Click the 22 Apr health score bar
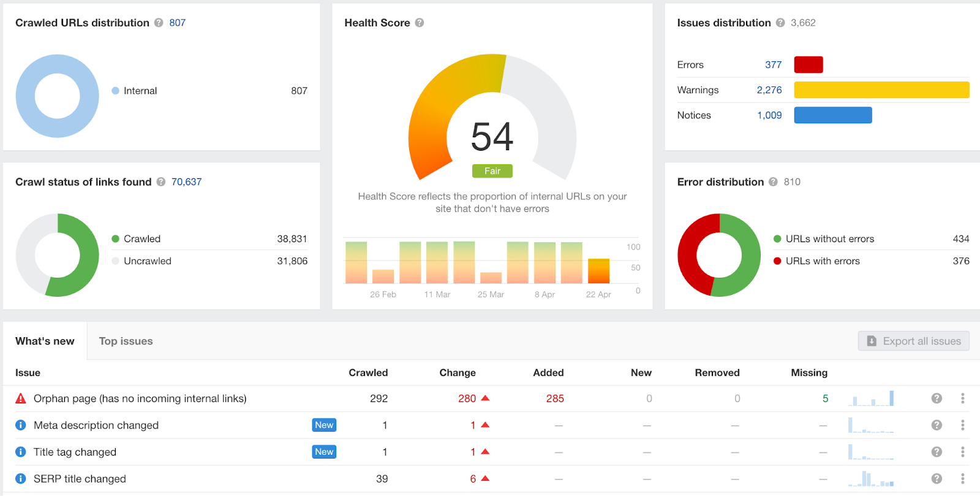 click(598, 271)
